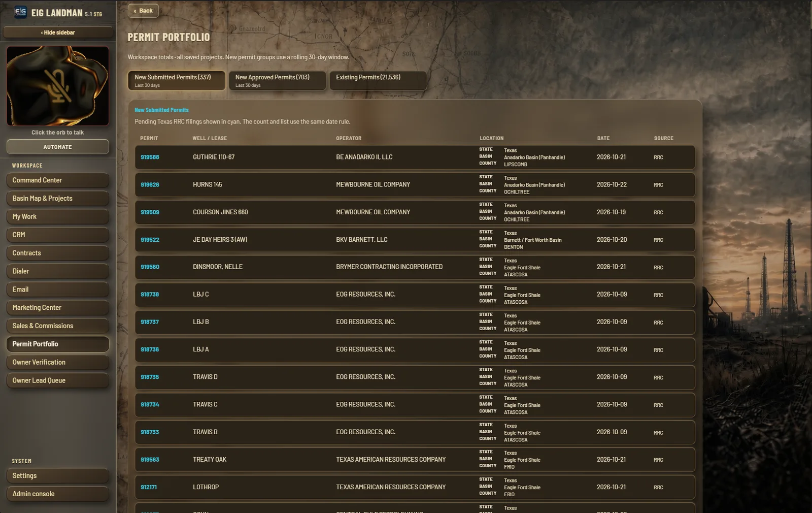Image resolution: width=812 pixels, height=513 pixels.
Task: Open permit 918738 link
Action: point(150,295)
